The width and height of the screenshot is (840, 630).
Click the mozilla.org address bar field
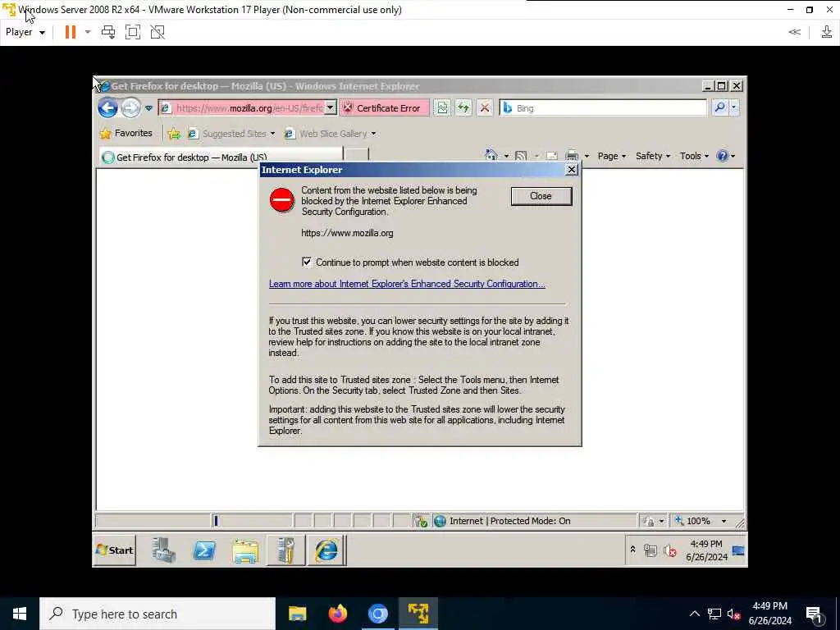[x=242, y=108]
